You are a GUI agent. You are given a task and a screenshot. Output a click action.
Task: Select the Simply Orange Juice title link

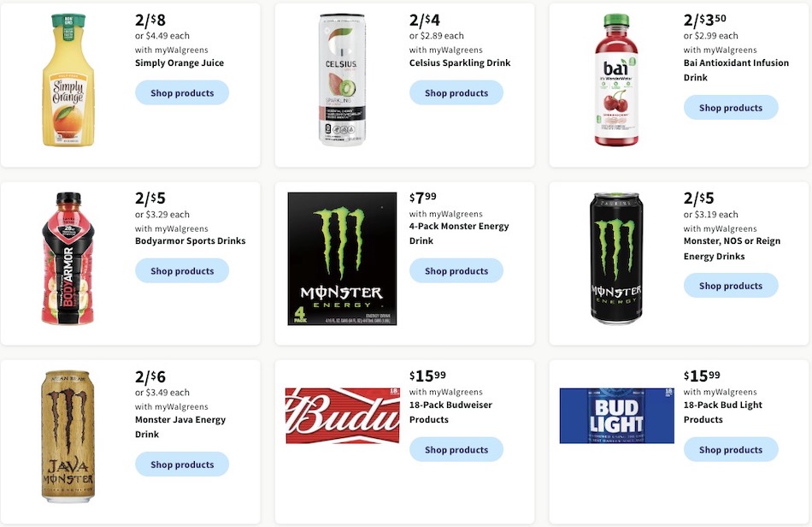click(179, 62)
